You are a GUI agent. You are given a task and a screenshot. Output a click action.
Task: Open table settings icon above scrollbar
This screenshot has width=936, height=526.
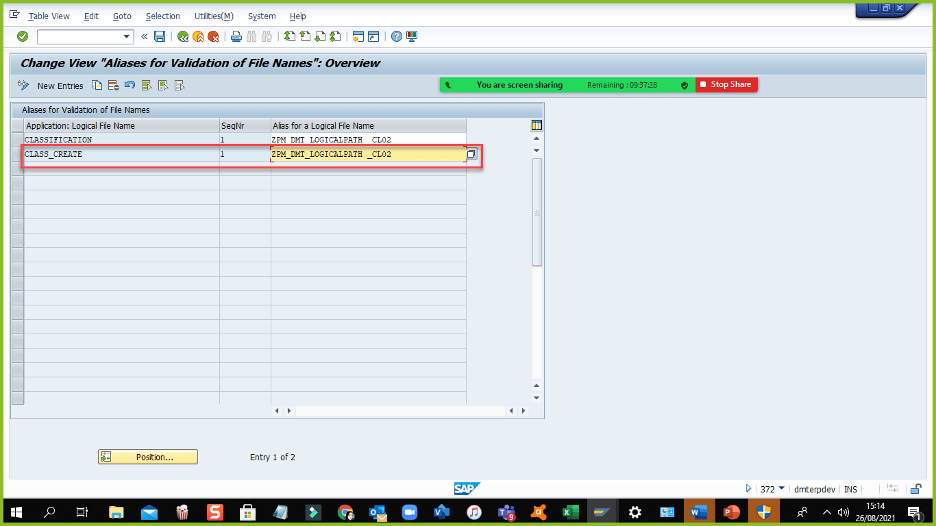[537, 125]
